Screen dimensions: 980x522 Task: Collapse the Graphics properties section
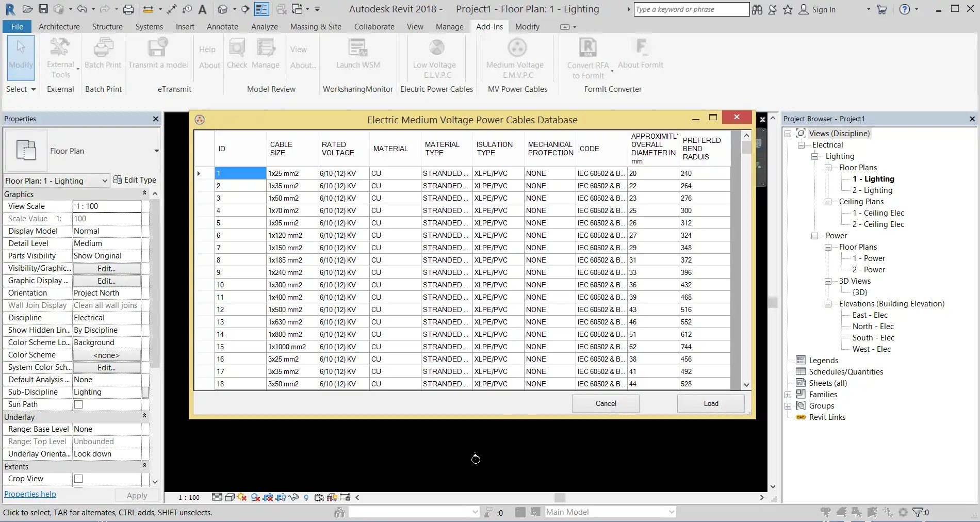pos(144,194)
